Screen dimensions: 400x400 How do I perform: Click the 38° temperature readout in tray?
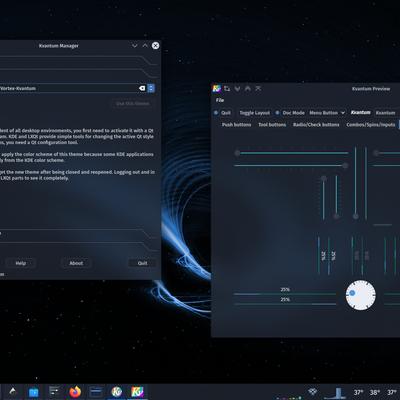click(x=375, y=392)
